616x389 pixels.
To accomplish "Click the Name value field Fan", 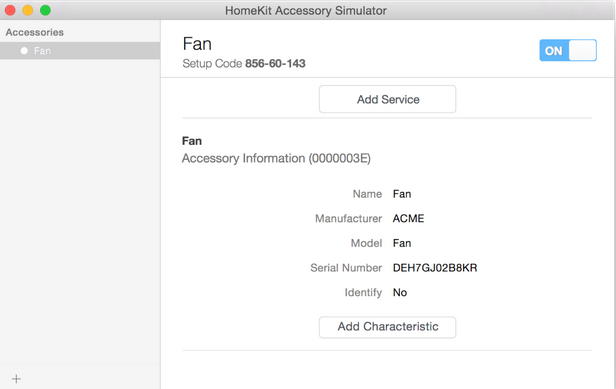I will [x=402, y=194].
